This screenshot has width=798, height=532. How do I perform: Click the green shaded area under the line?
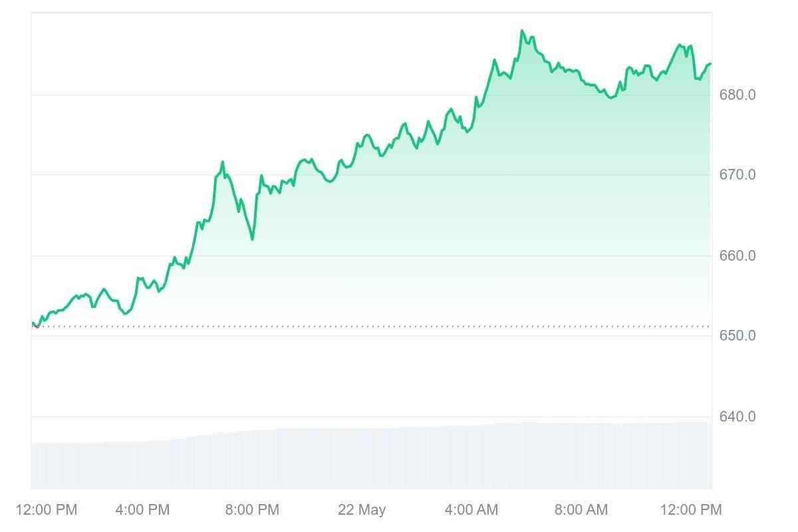tap(465, 233)
